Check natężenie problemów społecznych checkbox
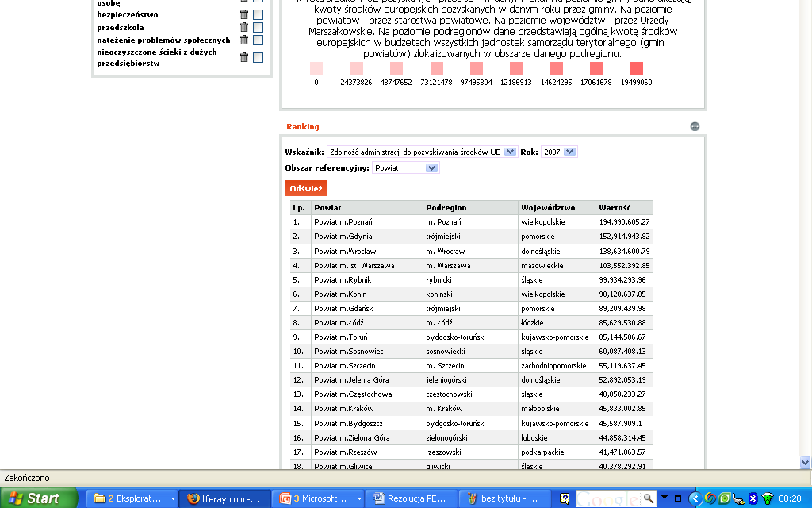This screenshot has height=508, width=812. coord(258,40)
